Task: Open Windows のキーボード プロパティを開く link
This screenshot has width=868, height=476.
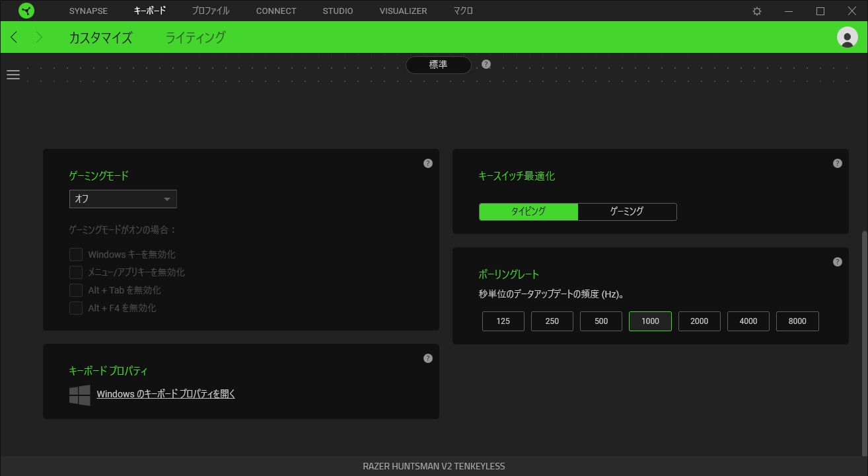Action: point(166,394)
